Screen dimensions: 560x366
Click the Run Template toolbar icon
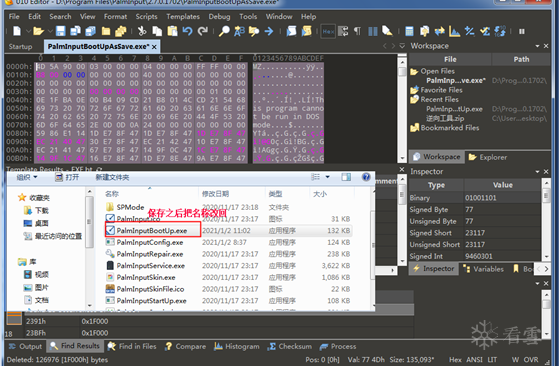306,31
